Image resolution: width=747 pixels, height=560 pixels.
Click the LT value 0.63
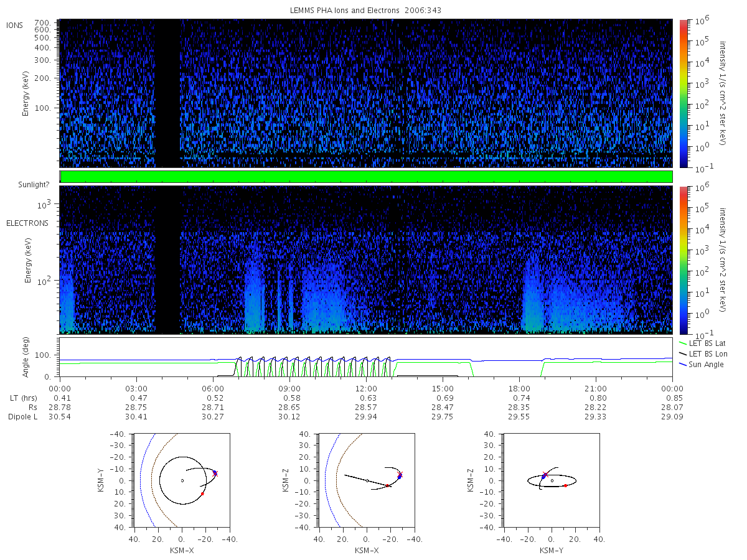(x=368, y=398)
